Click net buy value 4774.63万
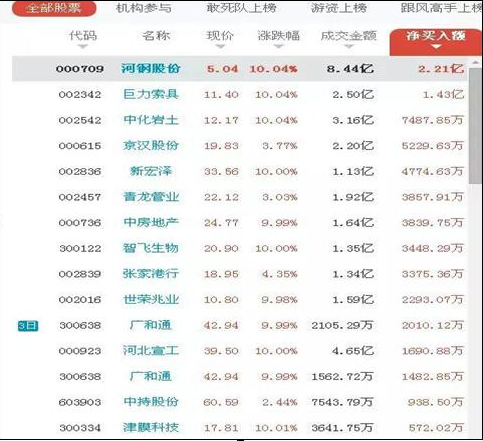The width and height of the screenshot is (483, 441). tap(433, 172)
